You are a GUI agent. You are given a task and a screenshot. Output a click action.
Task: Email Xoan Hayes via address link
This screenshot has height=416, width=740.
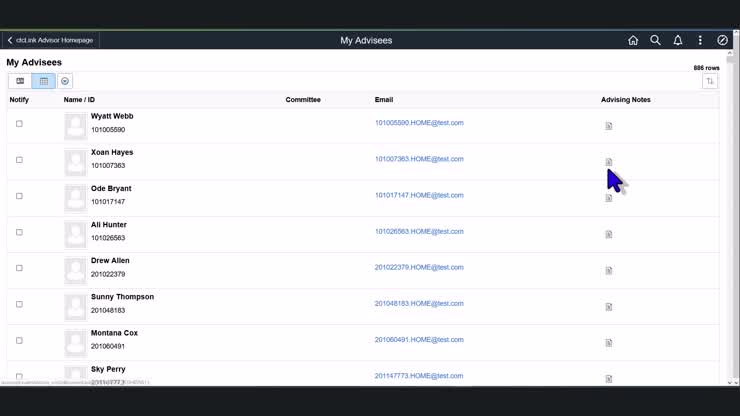tap(419, 159)
